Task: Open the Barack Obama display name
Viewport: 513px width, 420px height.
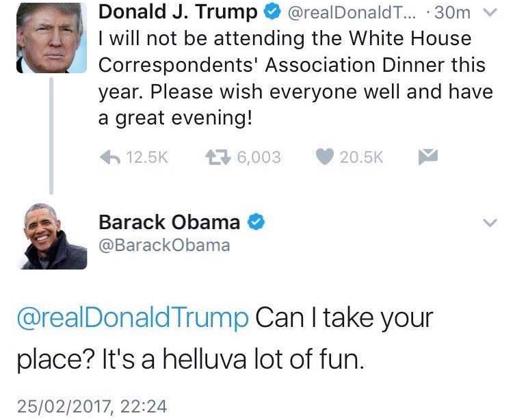Action: tap(169, 222)
